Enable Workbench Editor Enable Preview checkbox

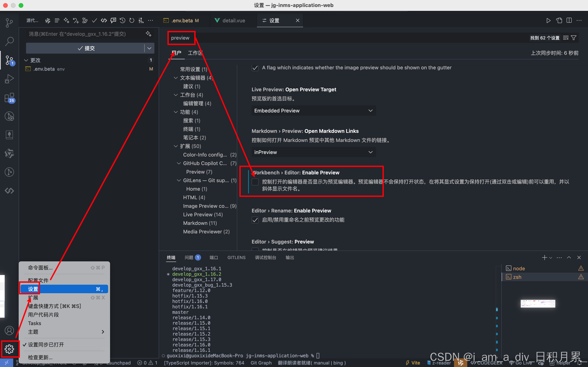[x=255, y=182]
